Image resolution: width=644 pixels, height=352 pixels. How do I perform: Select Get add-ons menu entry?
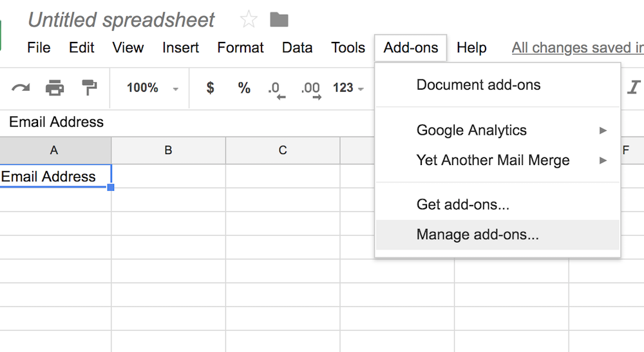pos(462,205)
